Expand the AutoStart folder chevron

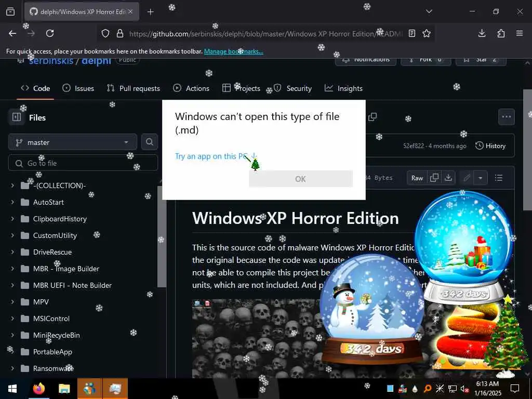pyautogui.click(x=12, y=202)
